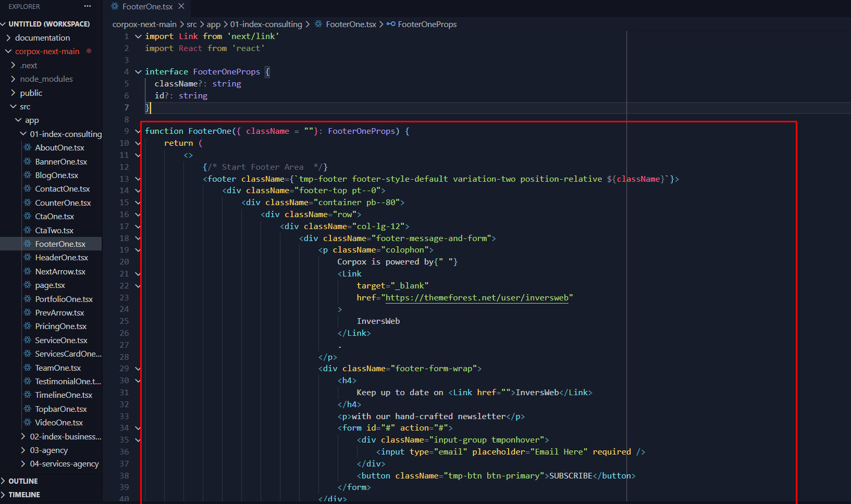Expand the OUTLINE panel

click(23, 481)
